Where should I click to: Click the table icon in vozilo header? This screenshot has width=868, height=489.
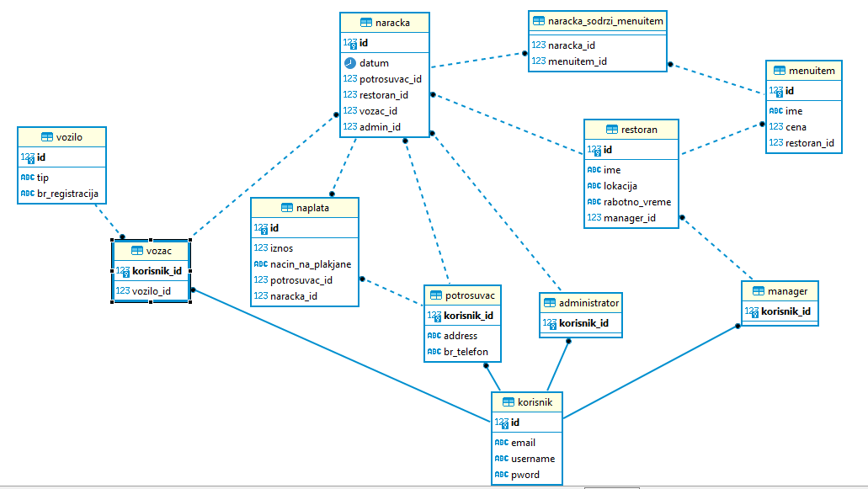pyautogui.click(x=47, y=137)
